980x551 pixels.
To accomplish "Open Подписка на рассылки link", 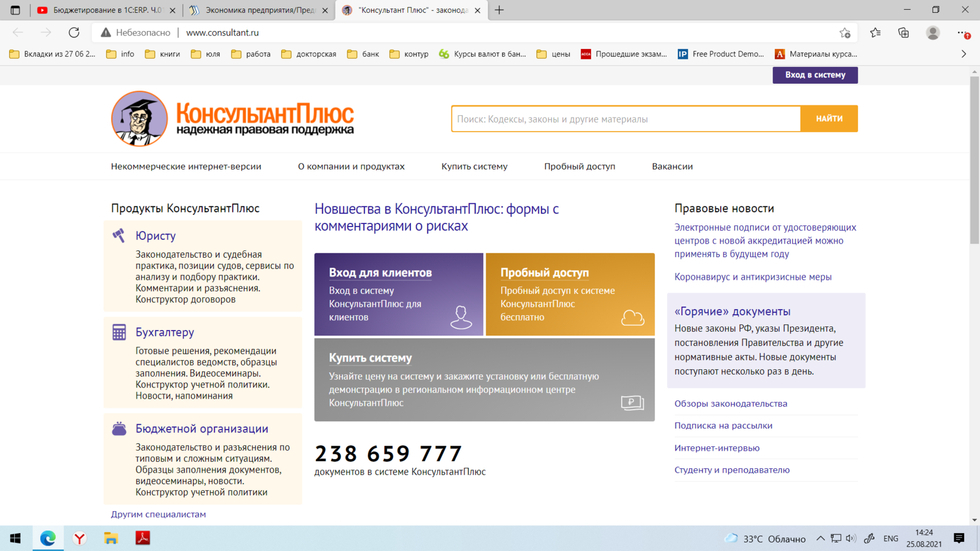I will point(723,425).
